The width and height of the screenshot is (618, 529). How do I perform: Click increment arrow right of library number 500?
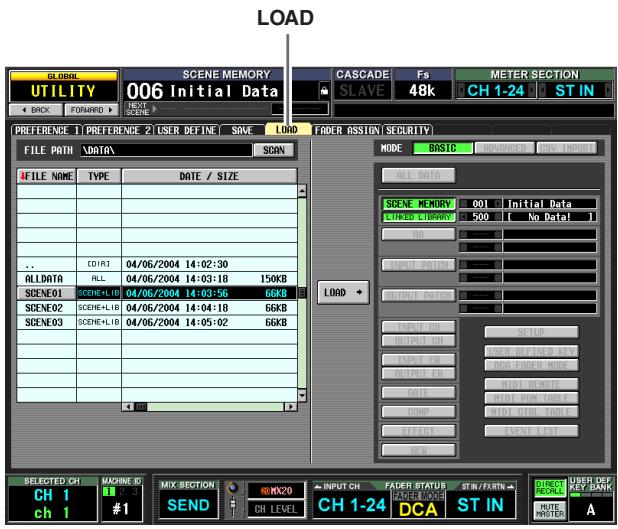498,217
